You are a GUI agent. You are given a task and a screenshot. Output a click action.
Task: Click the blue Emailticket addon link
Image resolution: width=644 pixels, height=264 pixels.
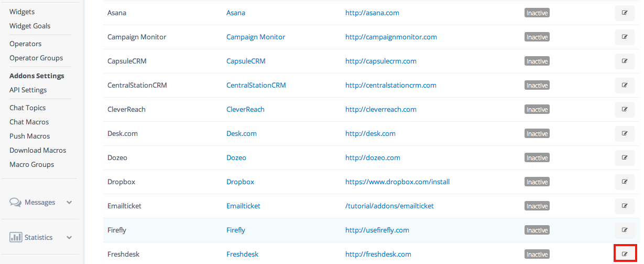pos(243,206)
